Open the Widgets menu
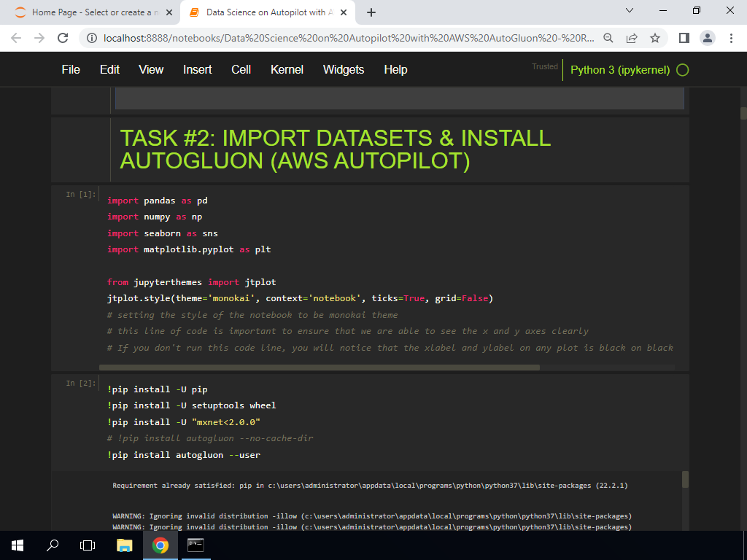 tap(344, 69)
